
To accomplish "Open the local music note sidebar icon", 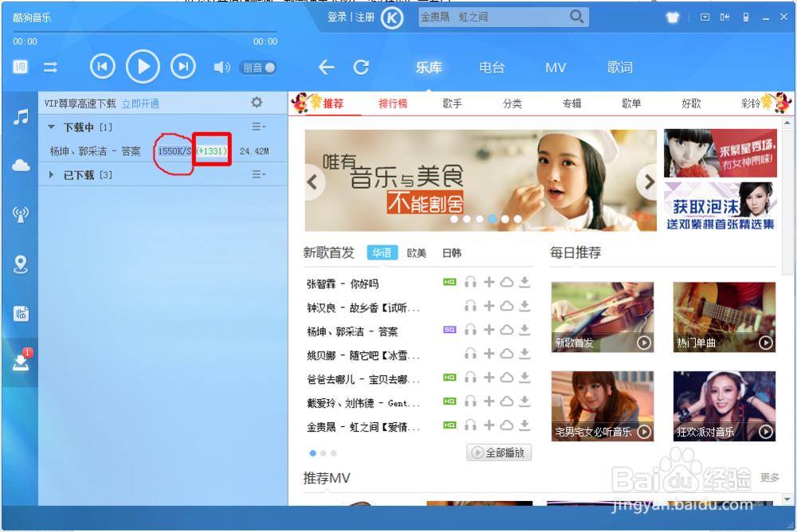I will tap(21, 117).
